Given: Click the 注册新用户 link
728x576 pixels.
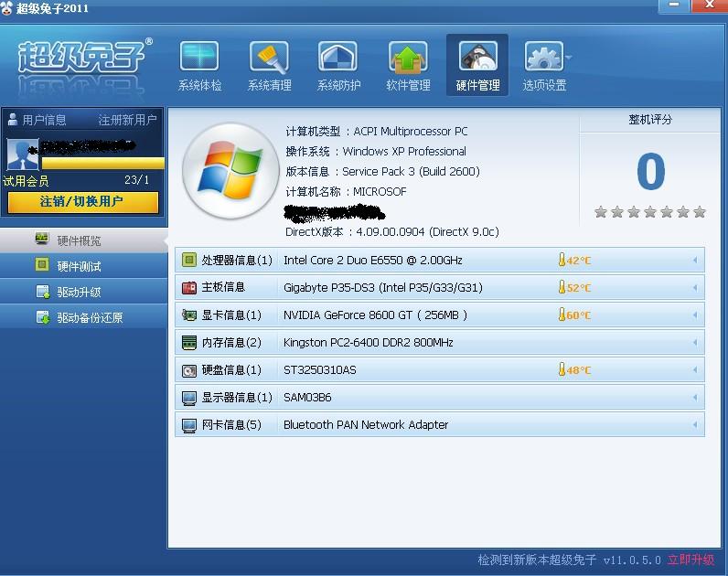Looking at the screenshot, I should 127,120.
